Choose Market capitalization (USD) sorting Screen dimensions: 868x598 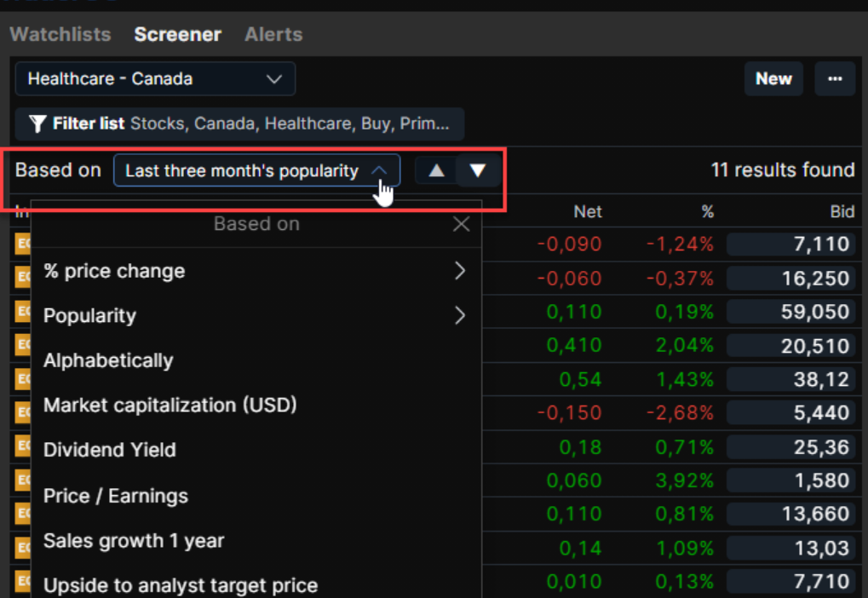170,405
